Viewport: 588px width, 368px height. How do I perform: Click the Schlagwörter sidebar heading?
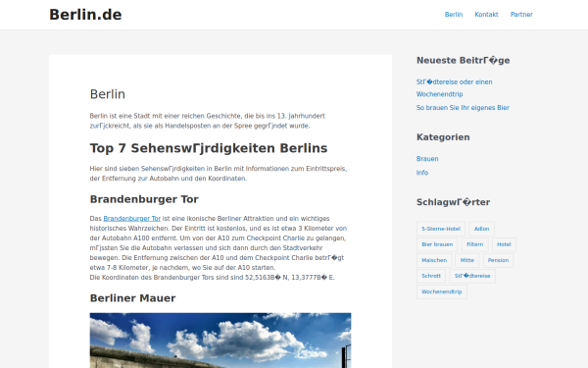(x=453, y=202)
